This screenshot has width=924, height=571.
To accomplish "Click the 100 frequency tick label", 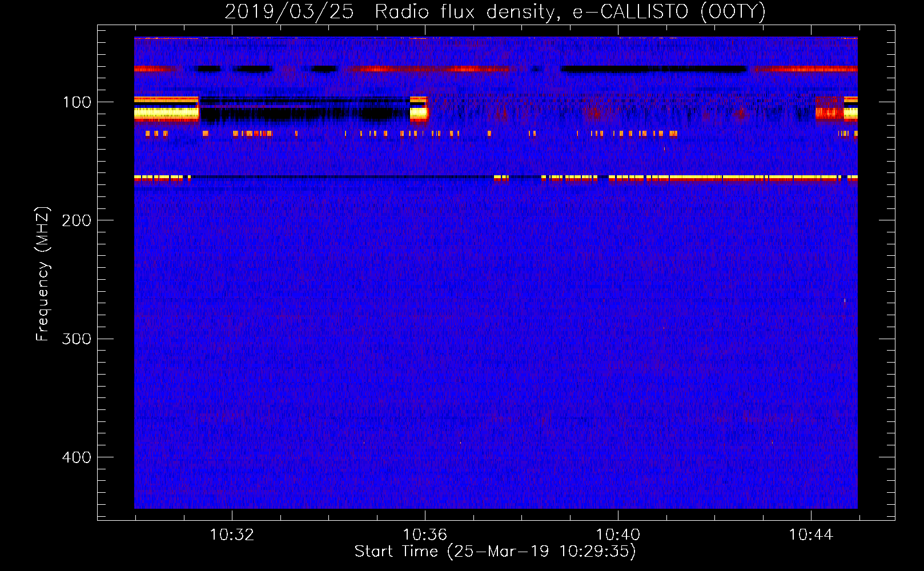I will [x=77, y=102].
